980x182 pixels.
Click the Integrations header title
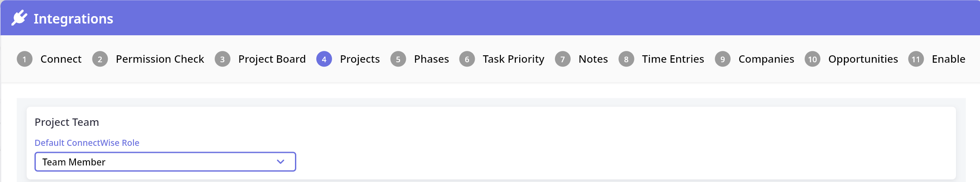73,19
